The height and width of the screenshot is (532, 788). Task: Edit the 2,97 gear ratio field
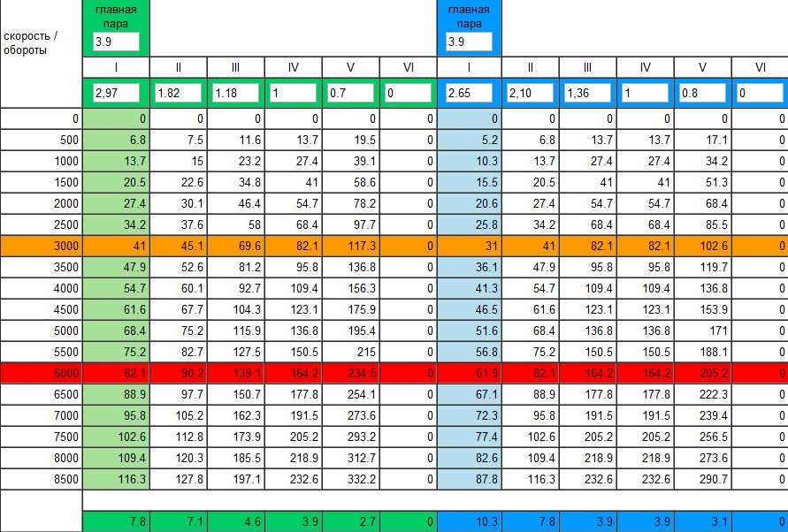tap(116, 93)
